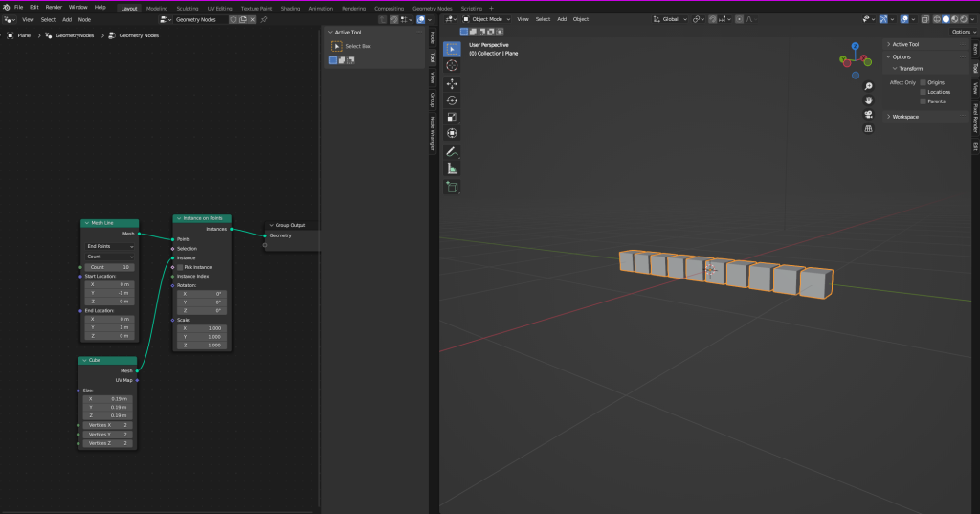This screenshot has width=980, height=514.
Task: Open the End Points mode dropdown
Action: point(110,247)
